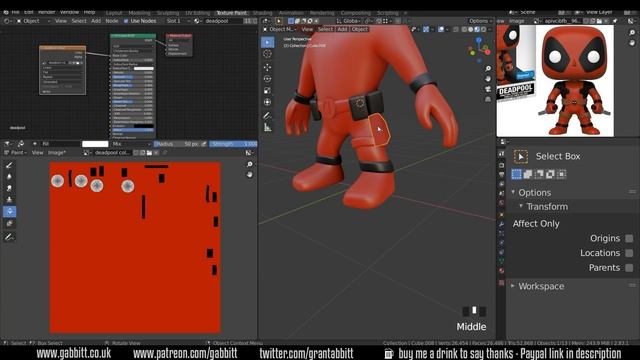Open the Blender logo menu
Viewport: 640px width, 360px height.
coord(6,12)
